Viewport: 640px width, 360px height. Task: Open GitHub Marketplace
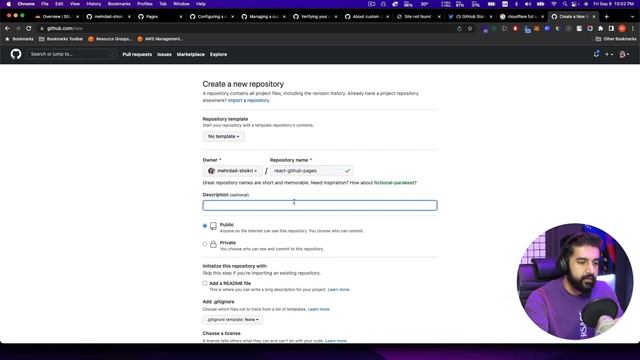coord(191,54)
